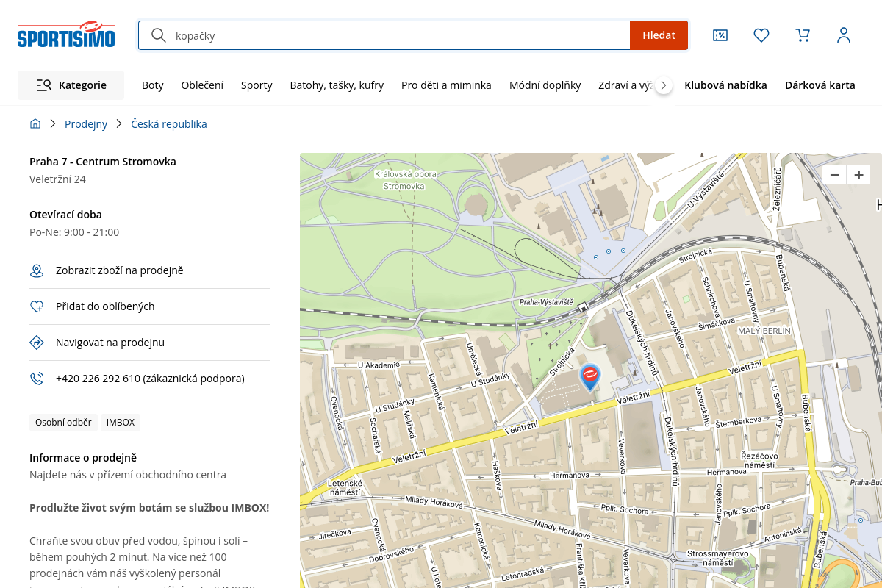Open the wishlist heart icon
882x588 pixels.
pos(761,35)
